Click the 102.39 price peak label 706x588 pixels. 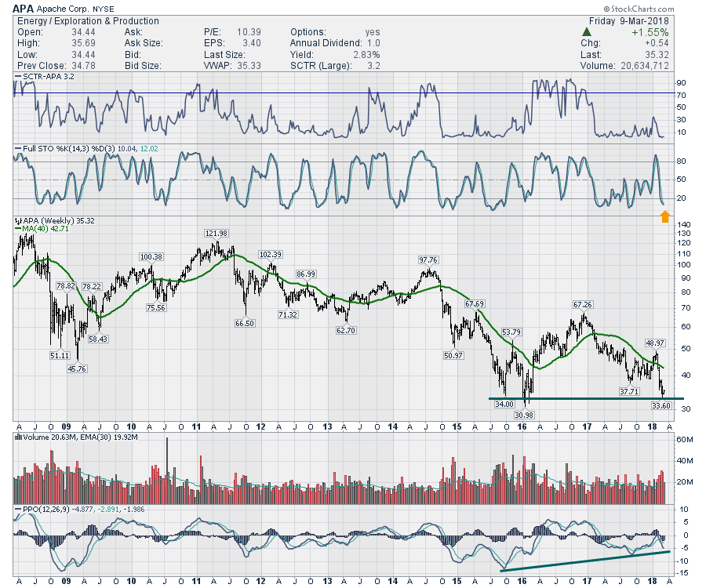point(270,255)
